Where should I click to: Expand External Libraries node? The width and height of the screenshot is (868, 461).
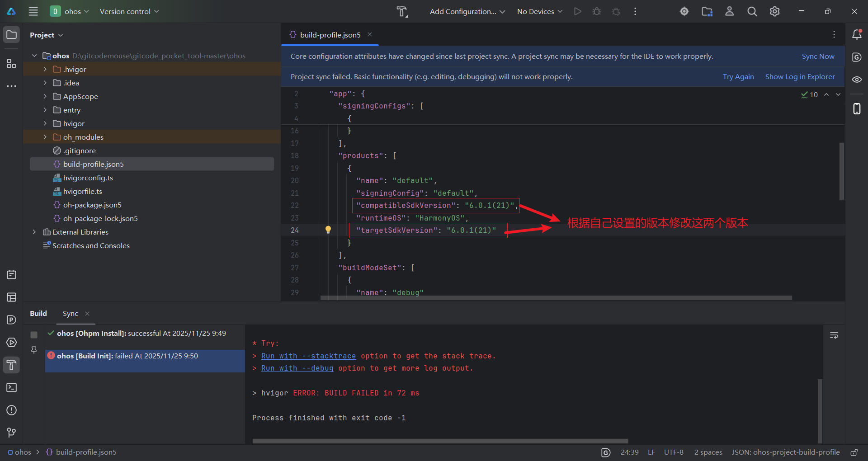(x=34, y=232)
